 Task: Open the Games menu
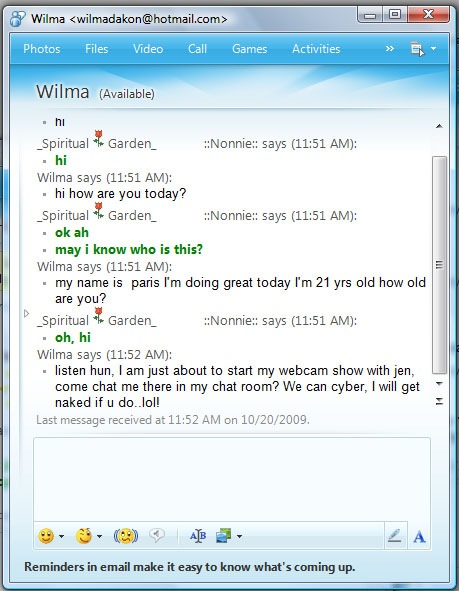(x=249, y=49)
